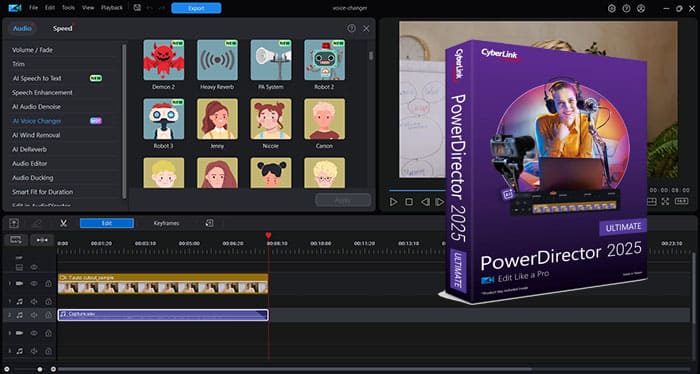This screenshot has height=374, width=700.
Task: Select the Capture.wav audio clip
Action: (x=163, y=315)
